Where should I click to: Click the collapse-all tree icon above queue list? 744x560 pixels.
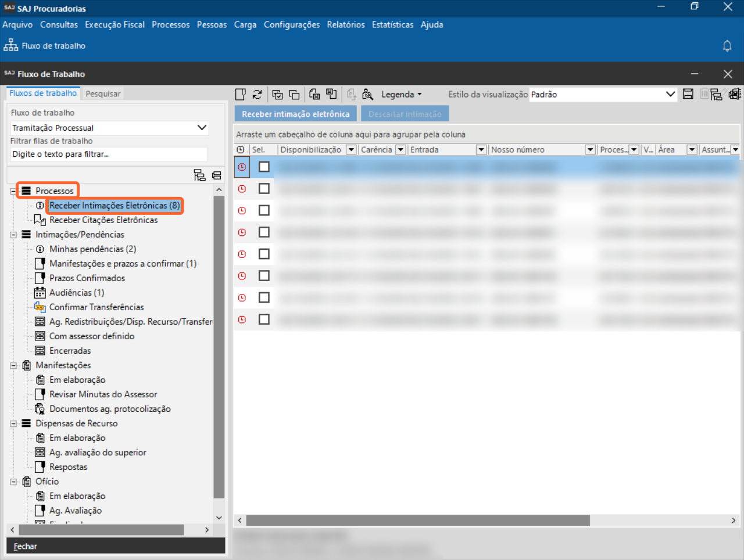tap(217, 175)
